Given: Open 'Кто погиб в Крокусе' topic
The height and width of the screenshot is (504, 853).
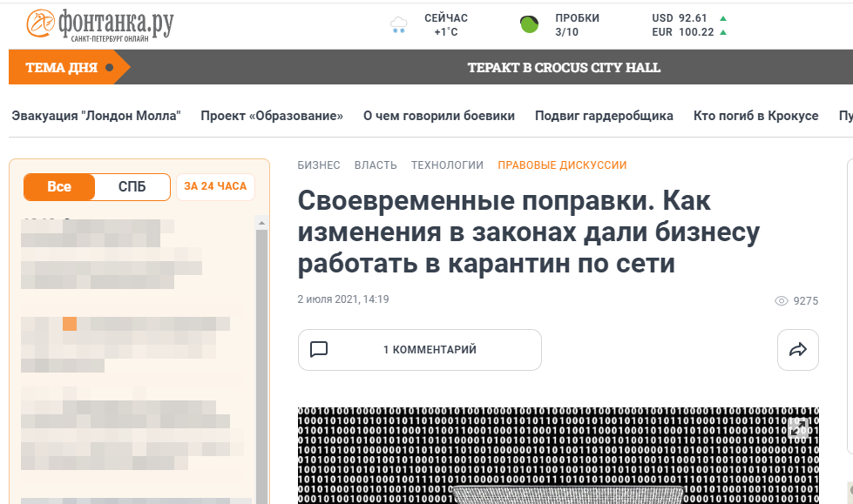Looking at the screenshot, I should 755,116.
